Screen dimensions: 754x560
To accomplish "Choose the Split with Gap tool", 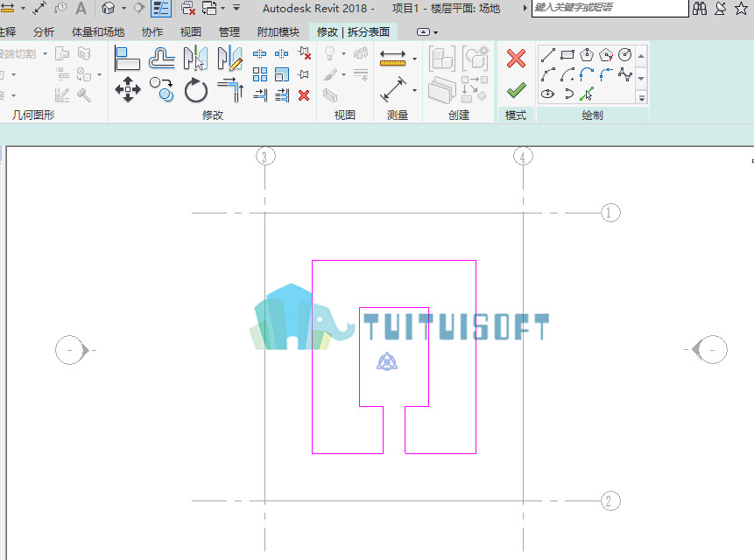I will coord(282,53).
